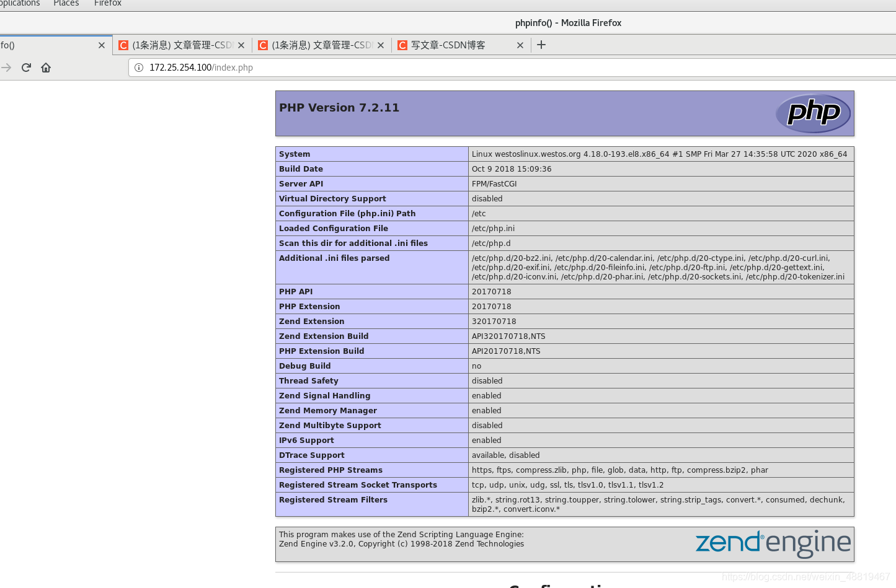Image resolution: width=896 pixels, height=588 pixels.
Task: Select the tcp, udp, unix transports value
Action: (x=567, y=485)
